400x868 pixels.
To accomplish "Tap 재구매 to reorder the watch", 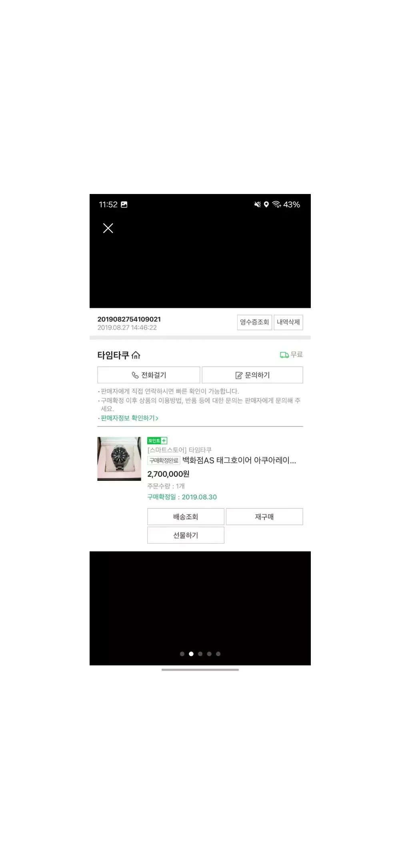I will point(264,516).
